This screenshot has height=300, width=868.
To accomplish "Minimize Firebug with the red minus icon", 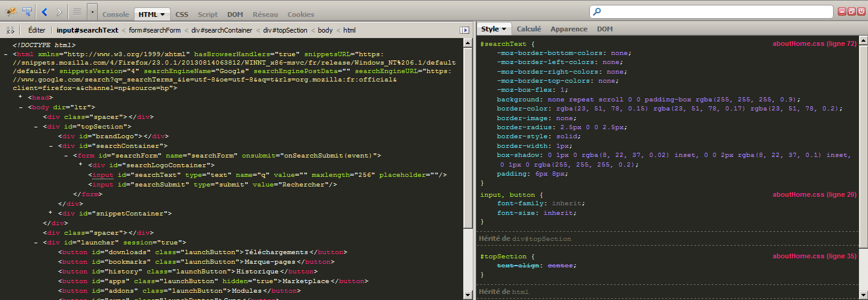I will tap(842, 11).
